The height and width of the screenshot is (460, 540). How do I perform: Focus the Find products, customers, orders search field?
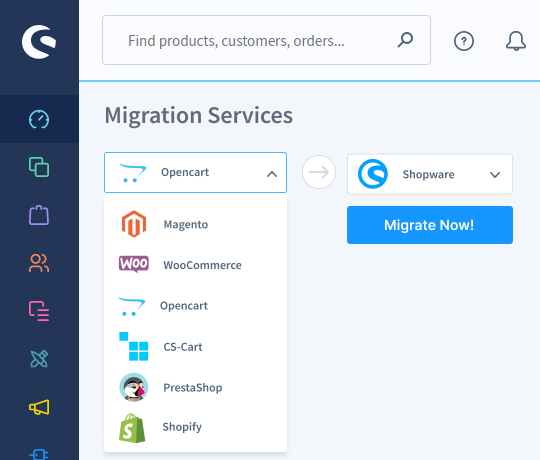click(266, 40)
